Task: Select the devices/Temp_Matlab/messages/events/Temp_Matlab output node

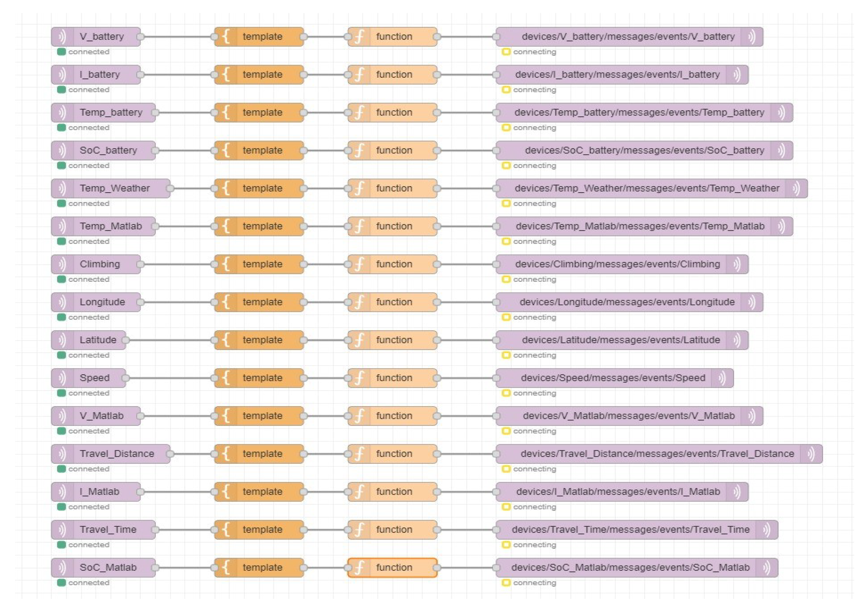Action: [x=640, y=226]
